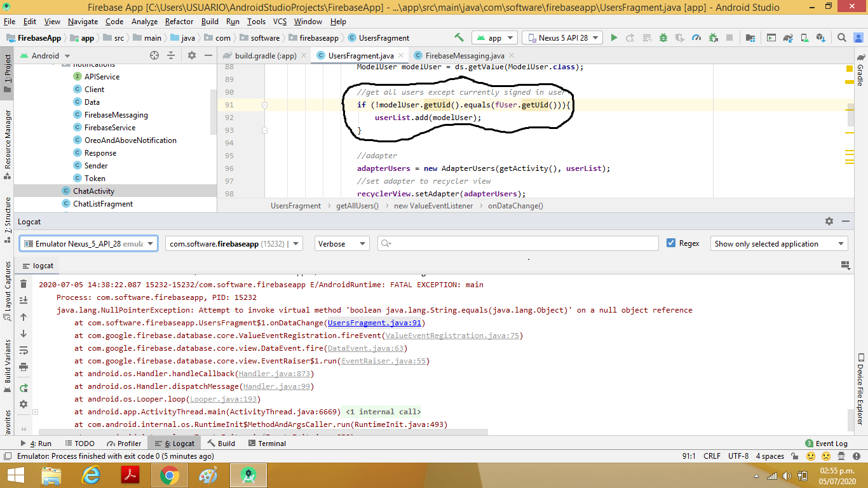868x488 pixels.
Task: Open the Refactor menu
Action: (x=181, y=21)
